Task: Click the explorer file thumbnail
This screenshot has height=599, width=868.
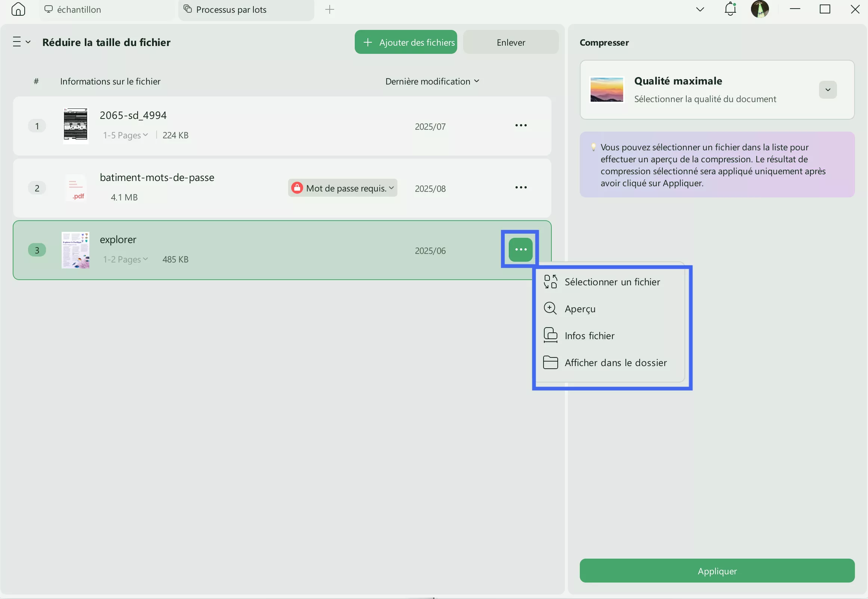Action: coord(76,250)
